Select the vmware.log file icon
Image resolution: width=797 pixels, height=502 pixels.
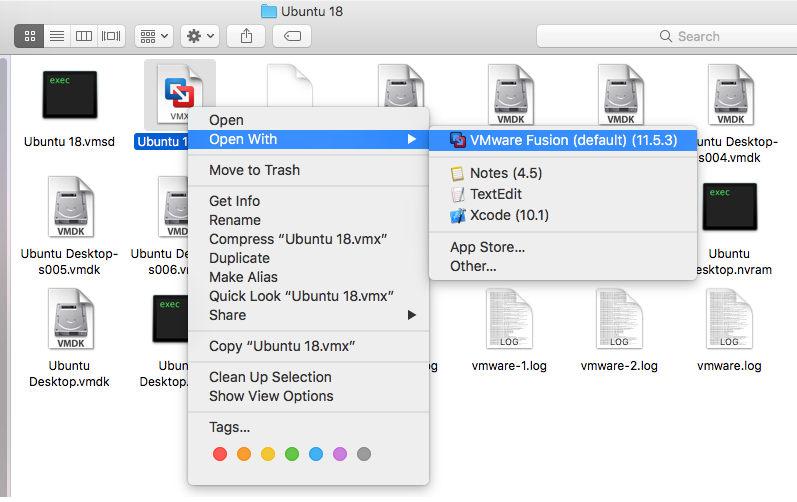[729, 319]
